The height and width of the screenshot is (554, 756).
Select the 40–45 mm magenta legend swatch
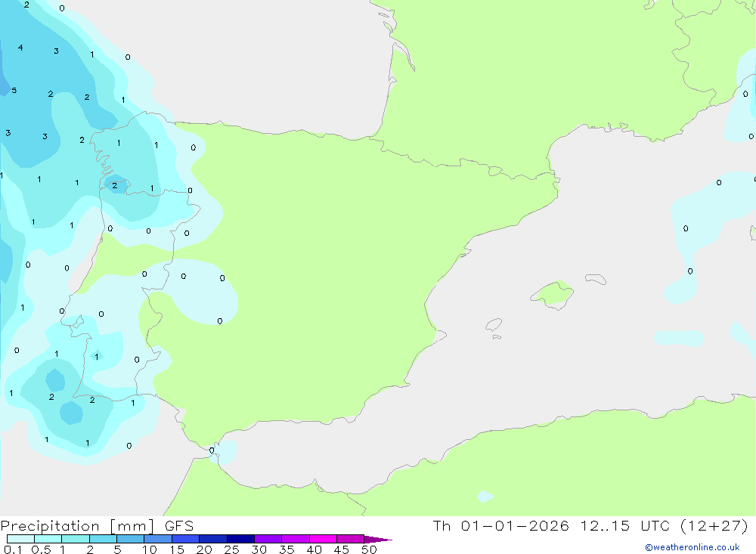pos(323,539)
